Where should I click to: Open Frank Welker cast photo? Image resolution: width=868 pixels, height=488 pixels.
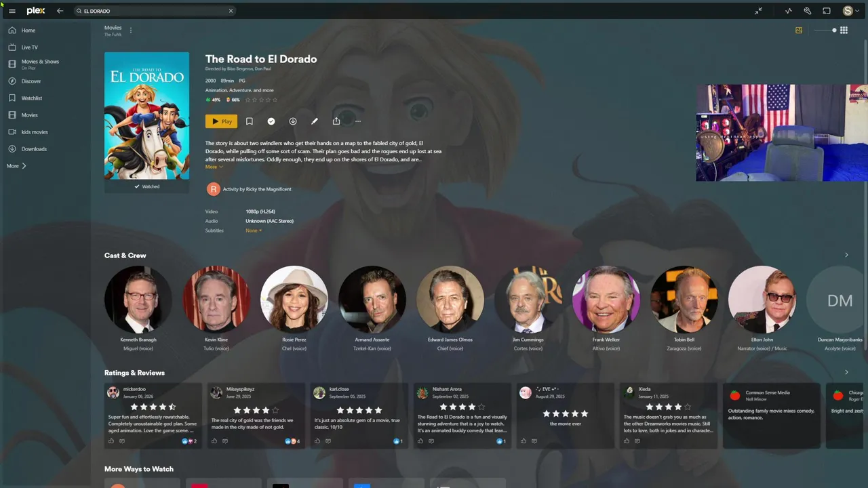pos(606,300)
